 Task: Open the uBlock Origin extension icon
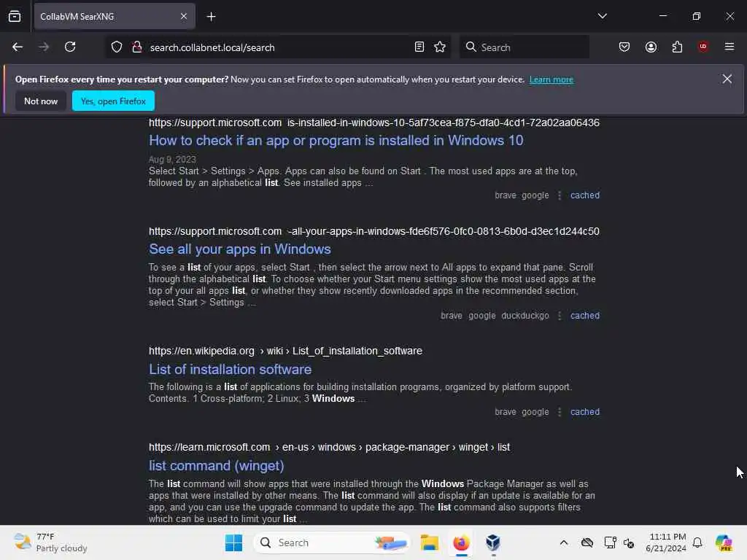(x=703, y=47)
